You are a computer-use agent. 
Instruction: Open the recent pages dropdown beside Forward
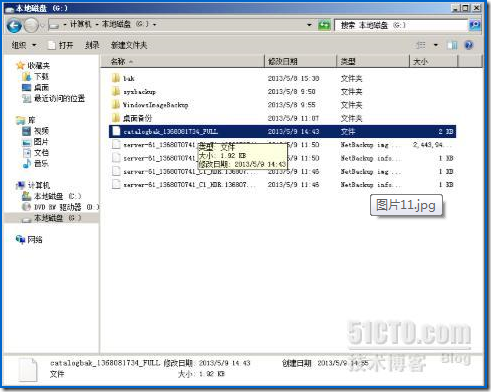(42, 25)
